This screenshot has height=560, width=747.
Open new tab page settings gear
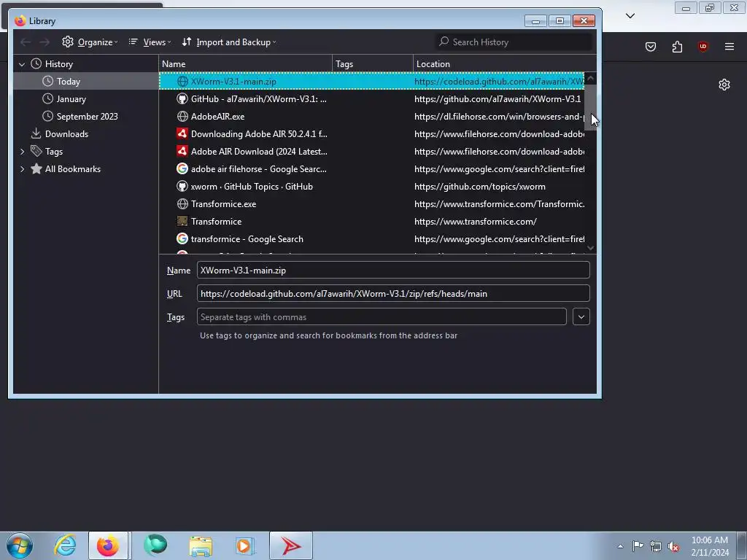pos(724,85)
